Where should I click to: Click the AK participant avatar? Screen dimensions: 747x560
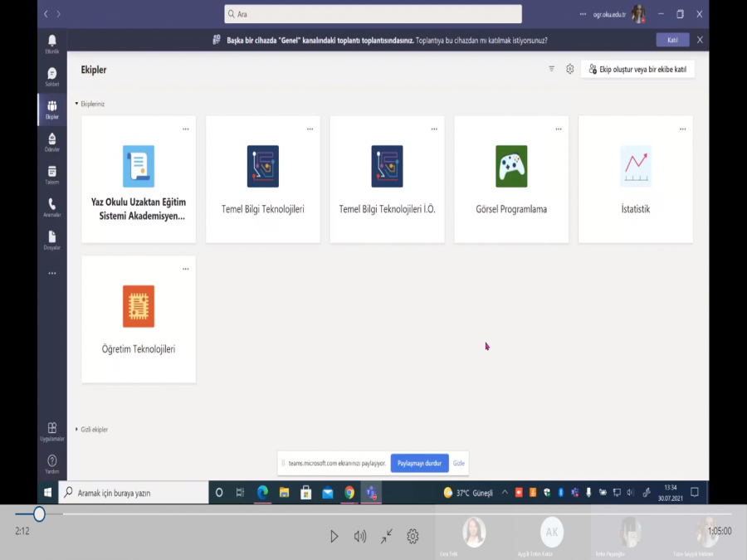552,532
